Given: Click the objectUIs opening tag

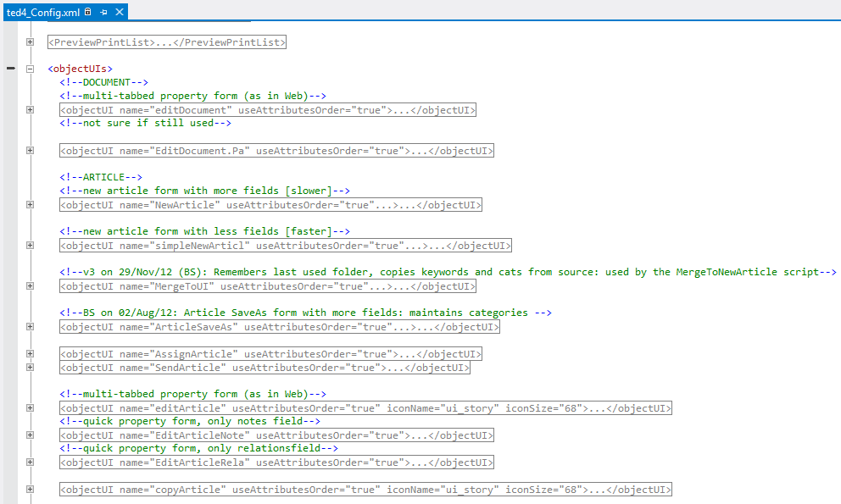Looking at the screenshot, I should [81, 69].
